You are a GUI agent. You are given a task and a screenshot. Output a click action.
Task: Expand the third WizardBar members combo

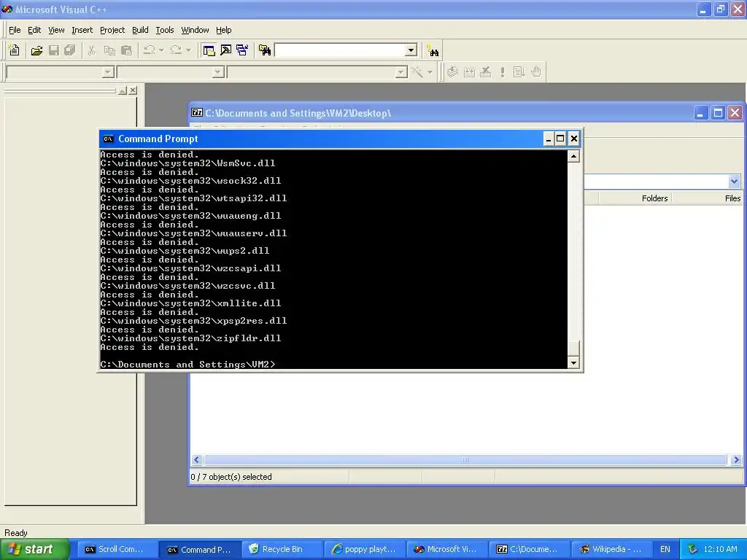(401, 72)
